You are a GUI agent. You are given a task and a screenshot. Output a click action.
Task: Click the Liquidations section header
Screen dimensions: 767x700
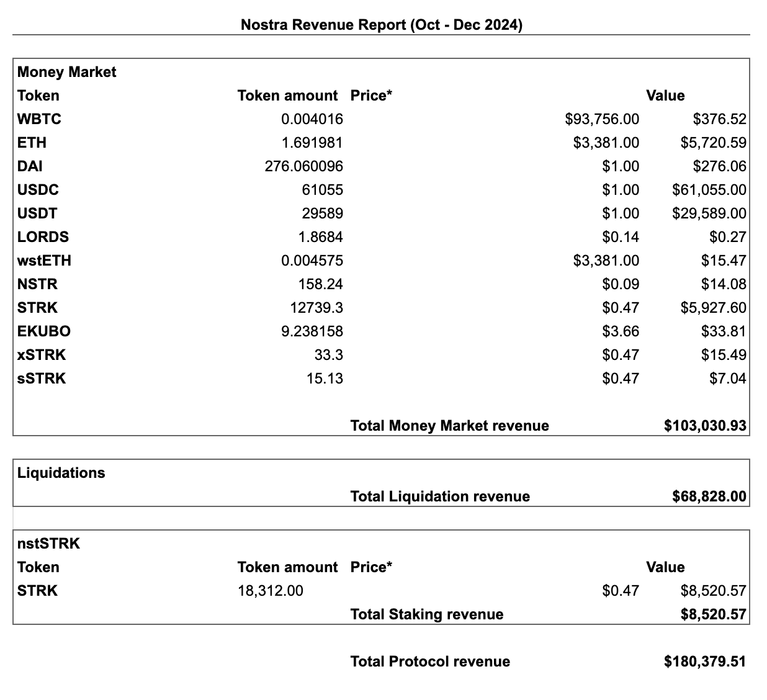coord(61,473)
